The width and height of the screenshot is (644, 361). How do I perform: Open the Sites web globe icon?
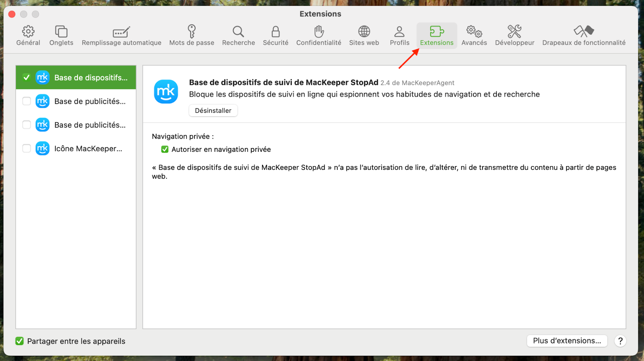tap(364, 31)
